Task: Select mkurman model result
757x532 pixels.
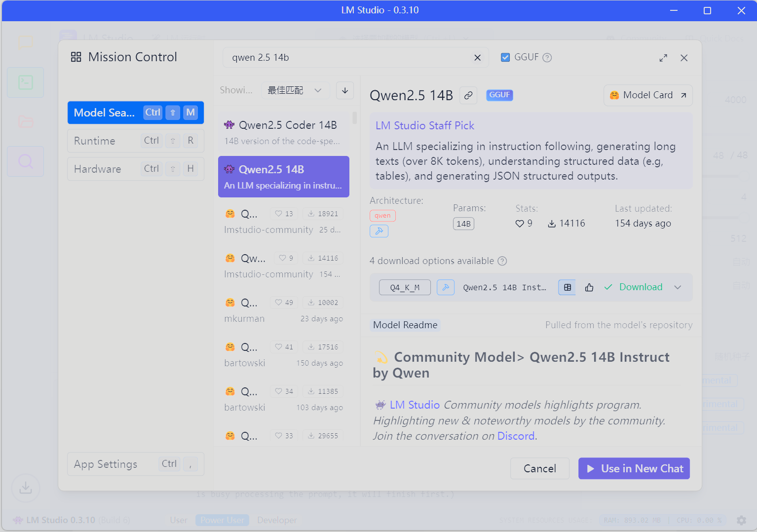Action: tap(284, 310)
